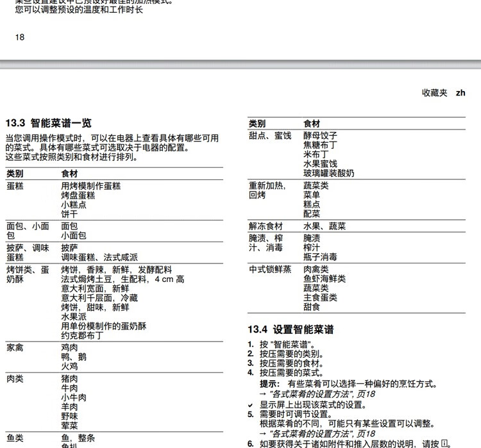Select the 甜食 entry
481x448 pixels.
click(x=312, y=307)
